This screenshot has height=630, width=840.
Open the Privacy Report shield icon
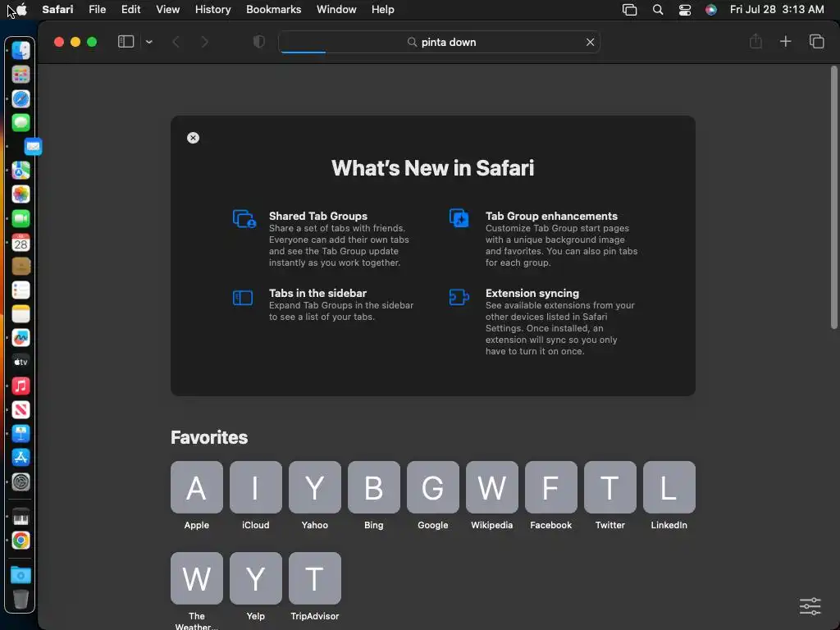258,42
